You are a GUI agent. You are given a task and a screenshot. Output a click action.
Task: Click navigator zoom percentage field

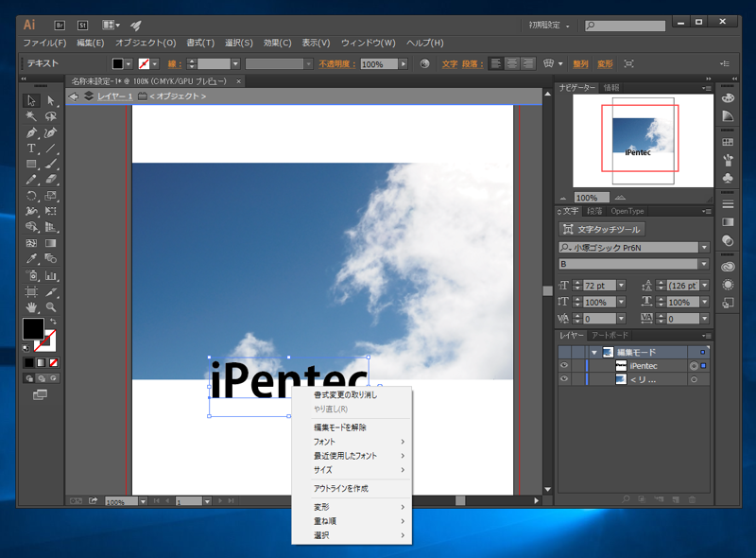(x=592, y=198)
